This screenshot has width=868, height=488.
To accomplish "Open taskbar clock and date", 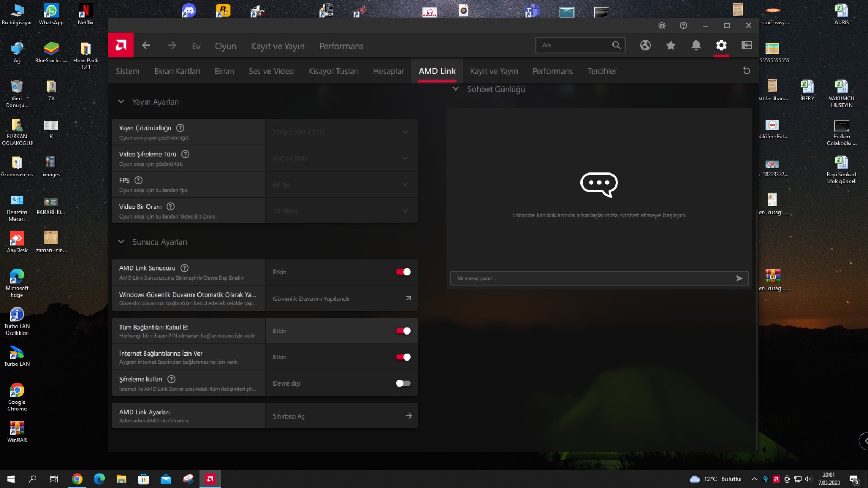I will (x=828, y=479).
